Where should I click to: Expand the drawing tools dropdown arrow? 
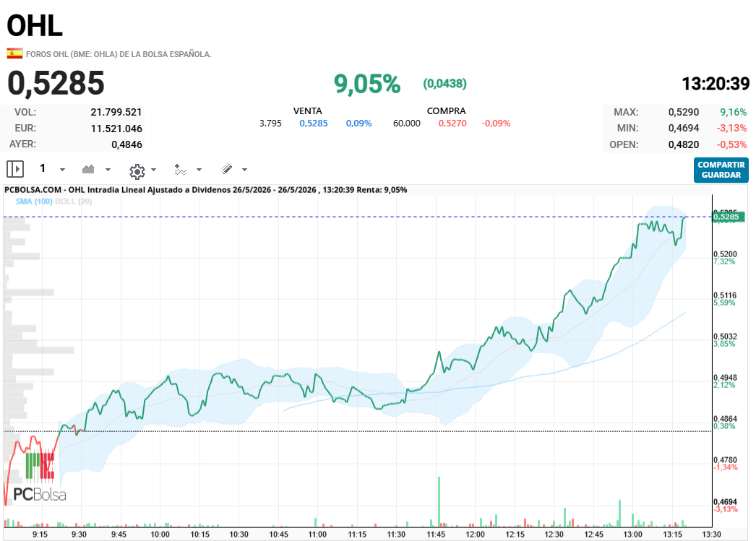[x=244, y=170]
